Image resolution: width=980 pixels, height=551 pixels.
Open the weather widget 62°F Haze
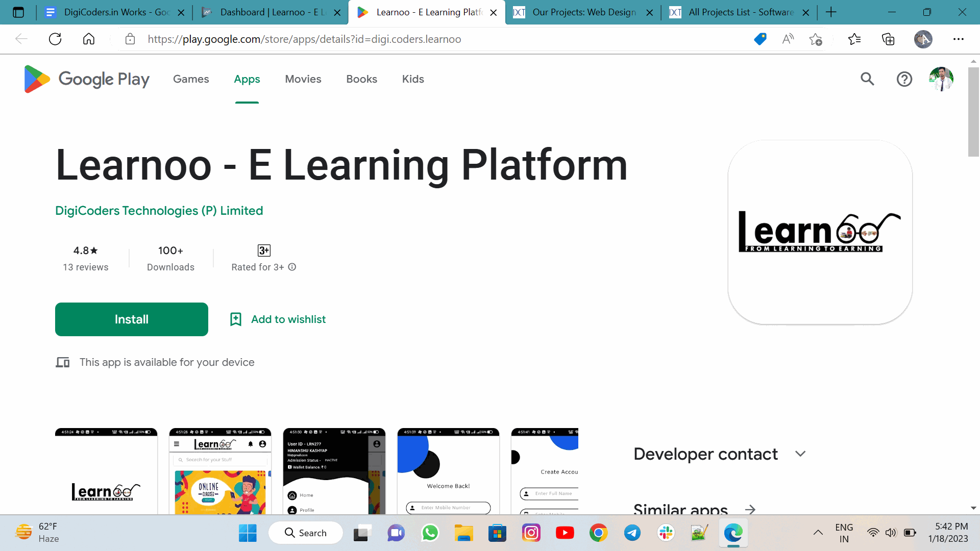click(x=38, y=533)
